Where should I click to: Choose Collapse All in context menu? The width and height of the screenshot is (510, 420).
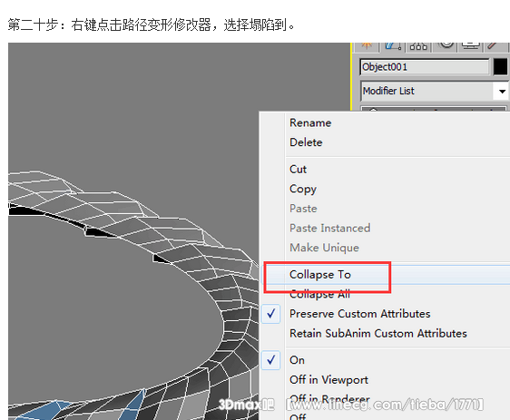click(319, 294)
